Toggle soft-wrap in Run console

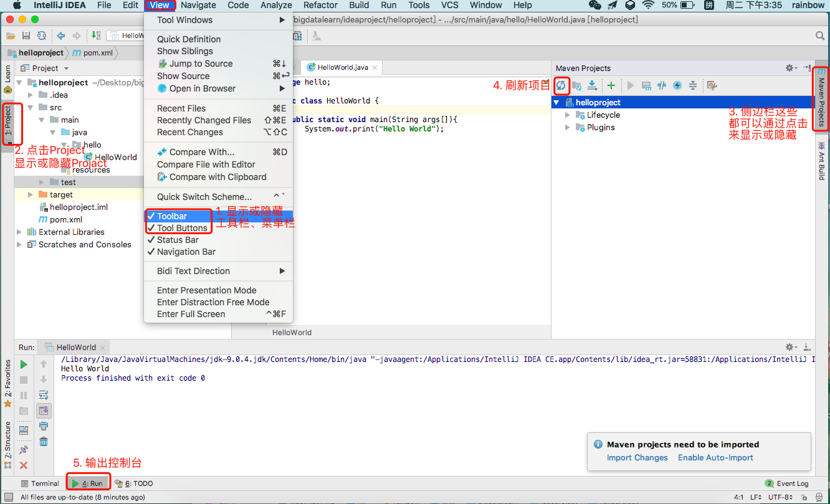coord(44,395)
